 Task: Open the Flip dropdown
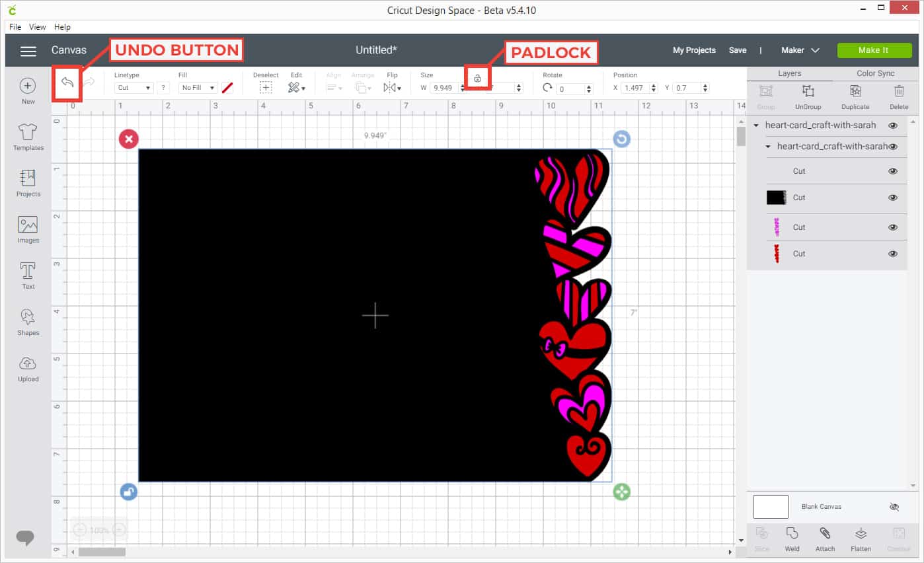[393, 87]
